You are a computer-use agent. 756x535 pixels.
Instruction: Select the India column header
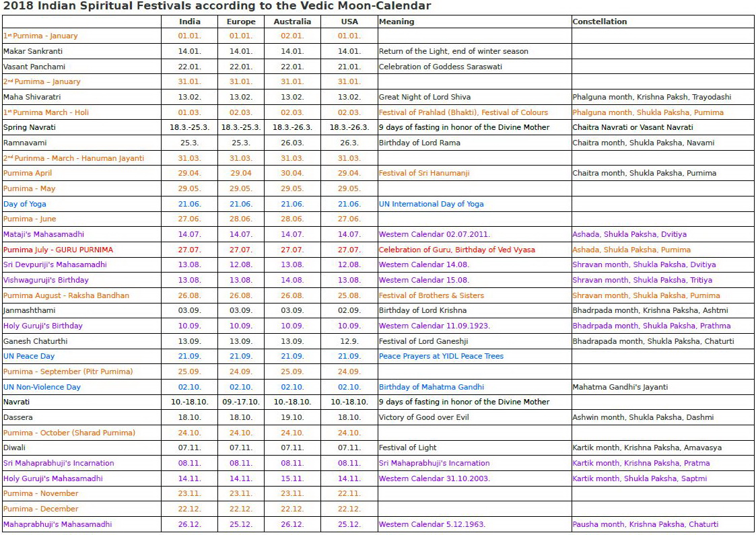(190, 22)
